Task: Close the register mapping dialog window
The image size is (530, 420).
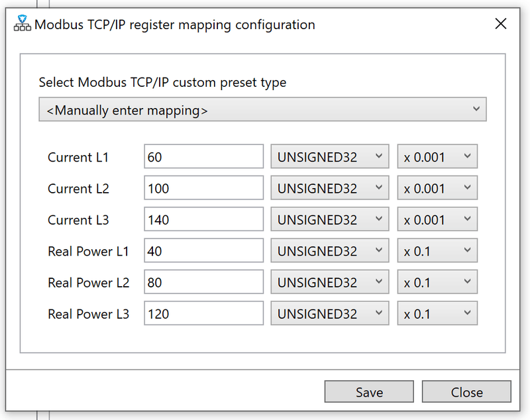Action: (x=501, y=25)
